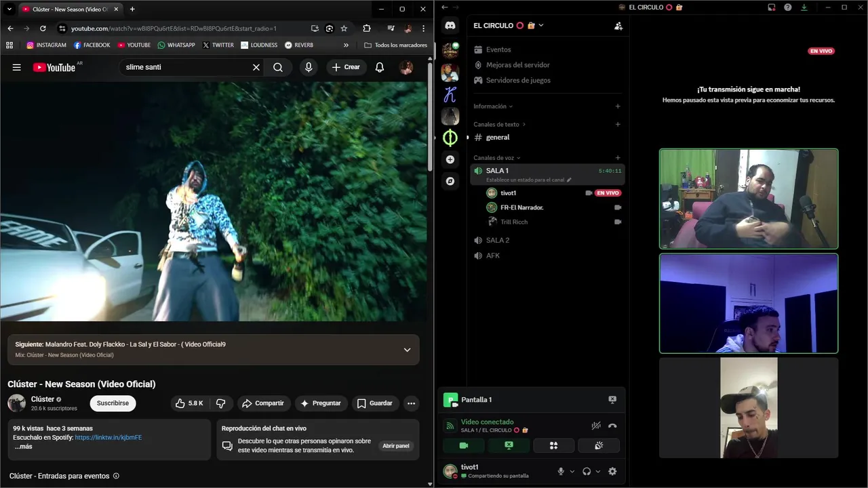The height and width of the screenshot is (488, 868).
Task: Open 'Mejoras del servidor' entry
Action: coord(518,65)
